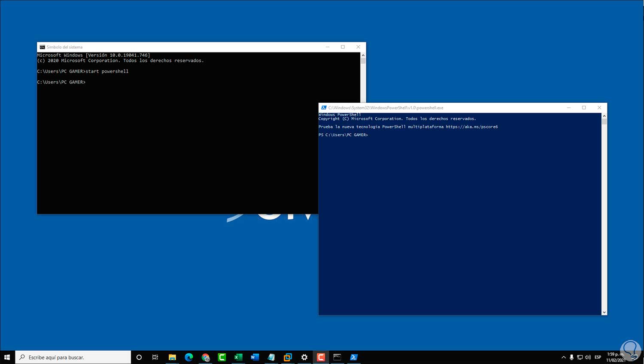Click the https://aka.ms/pscore6 URL text

[x=472, y=127]
